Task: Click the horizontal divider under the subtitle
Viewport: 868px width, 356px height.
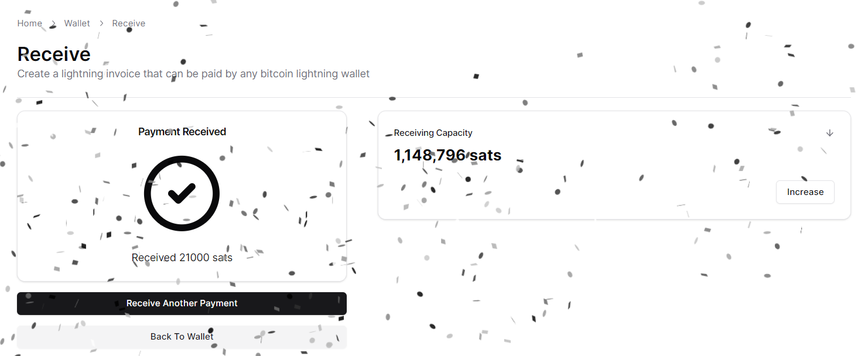Action: point(433,97)
